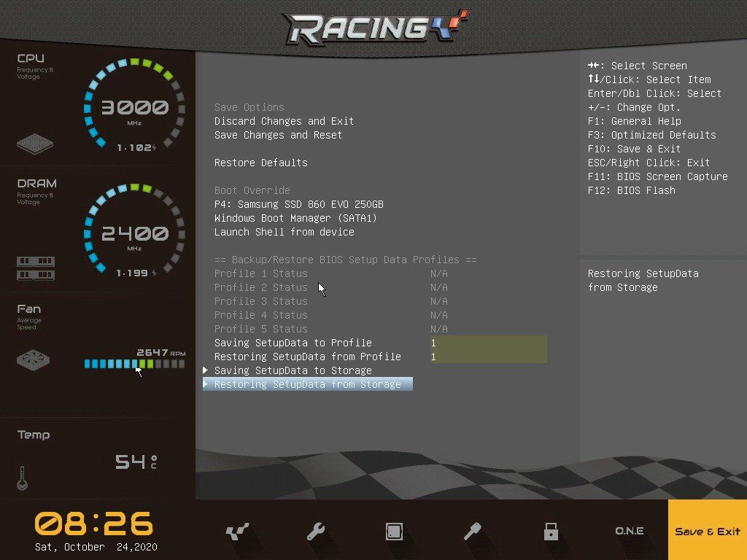Choose Discard Changes and Exit
The image size is (747, 560).
point(284,121)
